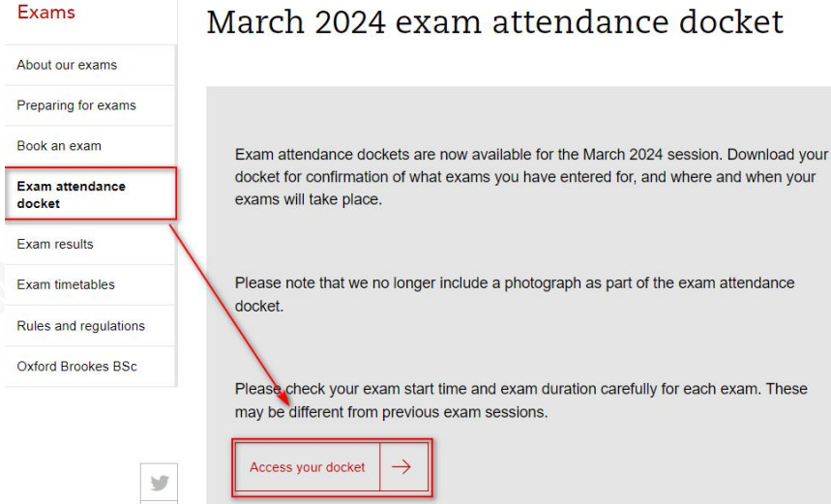Go to Oxford Brookes BSc section
Screen dimensions: 831x504
[76, 367]
